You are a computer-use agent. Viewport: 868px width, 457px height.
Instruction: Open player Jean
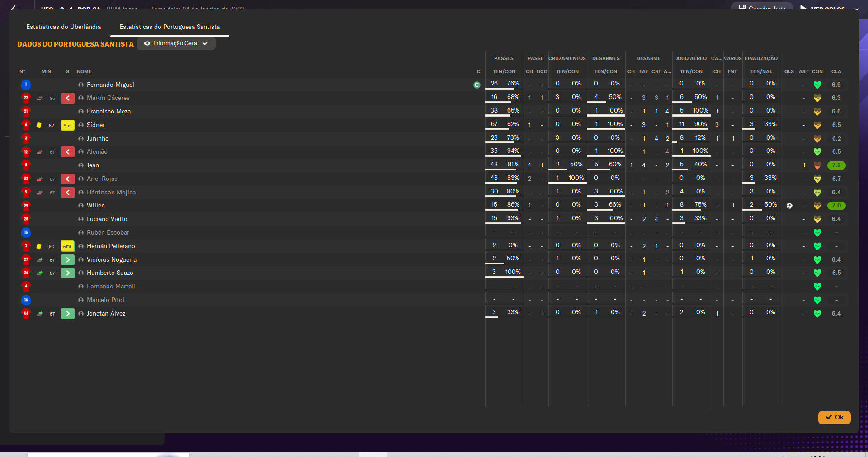pyautogui.click(x=93, y=165)
